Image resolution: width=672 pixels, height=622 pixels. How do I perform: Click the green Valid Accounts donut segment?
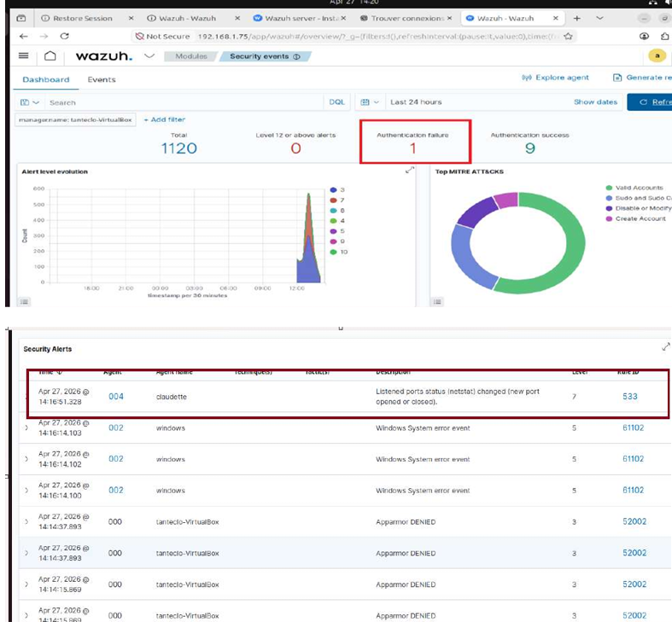[576, 243]
